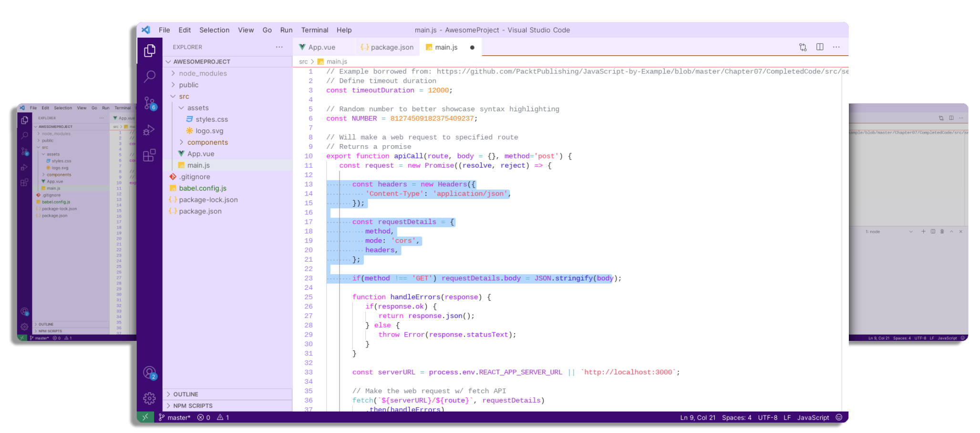Open the editor's more actions ellipsis in the front window
The width and height of the screenshot is (980, 433).
[x=836, y=47]
